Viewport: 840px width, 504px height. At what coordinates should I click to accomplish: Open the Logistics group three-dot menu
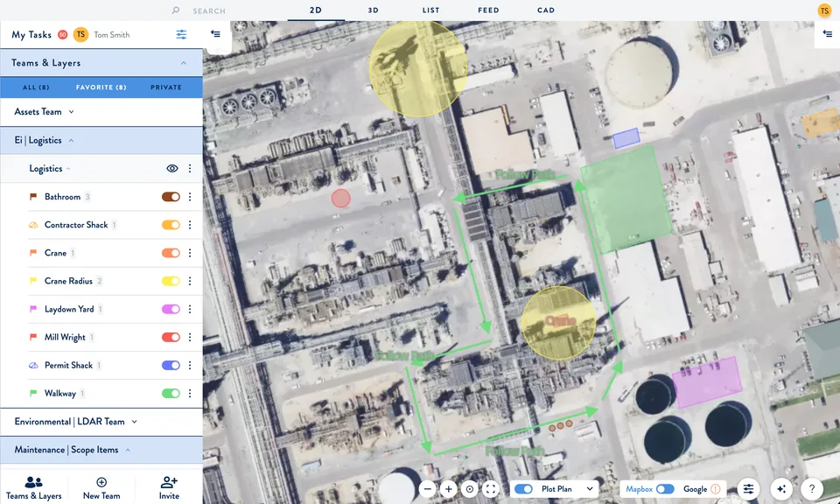point(190,169)
